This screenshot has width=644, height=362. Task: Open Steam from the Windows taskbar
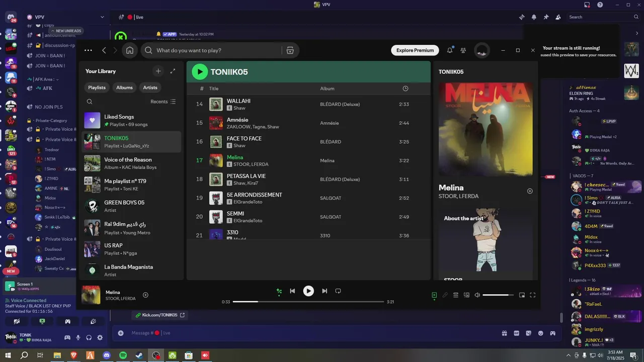(139, 355)
